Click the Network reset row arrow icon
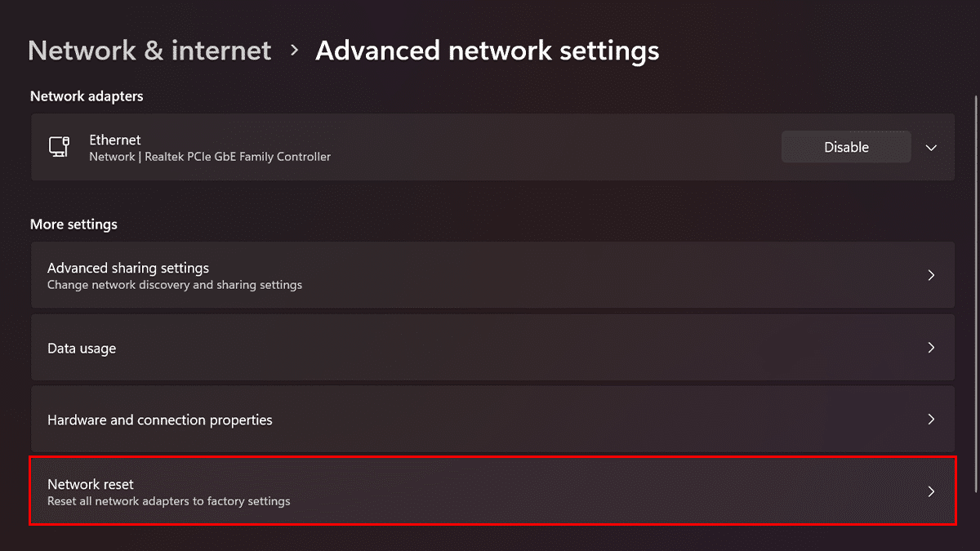This screenshot has height=551, width=980. (931, 491)
